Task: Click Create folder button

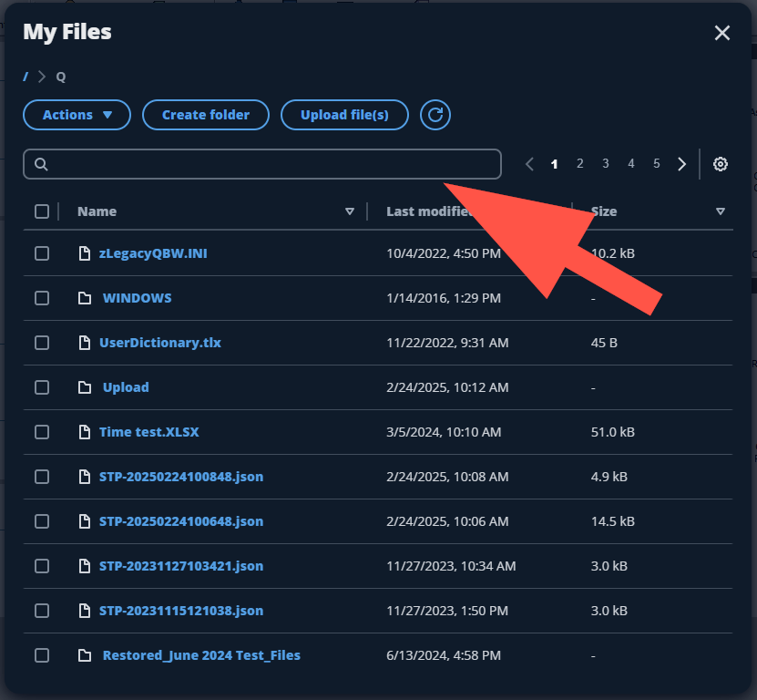Action: point(206,115)
